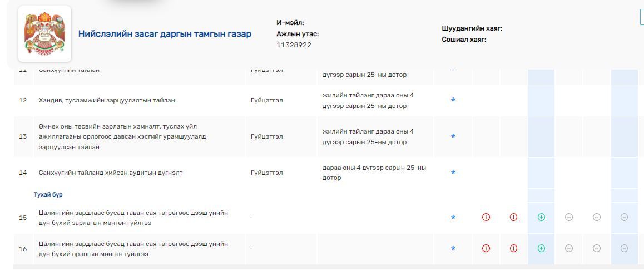Image resolution: width=644 pixels, height=275 pixels.
Task: Click the green plus icon in row 15
Action: click(541, 218)
